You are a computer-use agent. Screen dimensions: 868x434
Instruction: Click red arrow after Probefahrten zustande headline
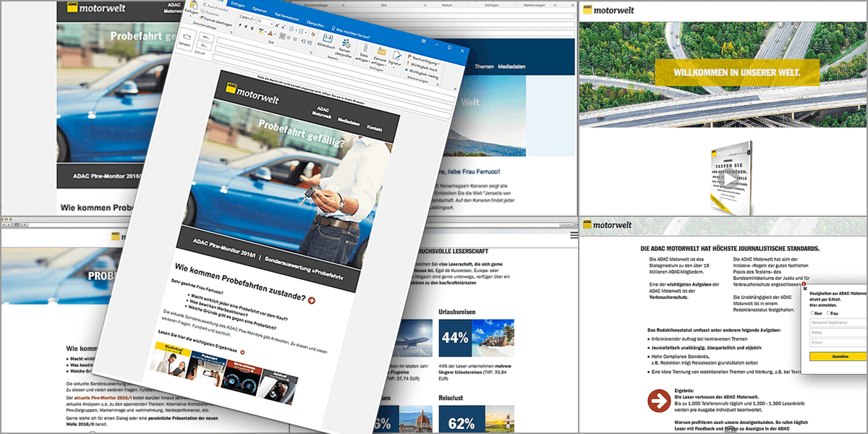pyautogui.click(x=311, y=299)
